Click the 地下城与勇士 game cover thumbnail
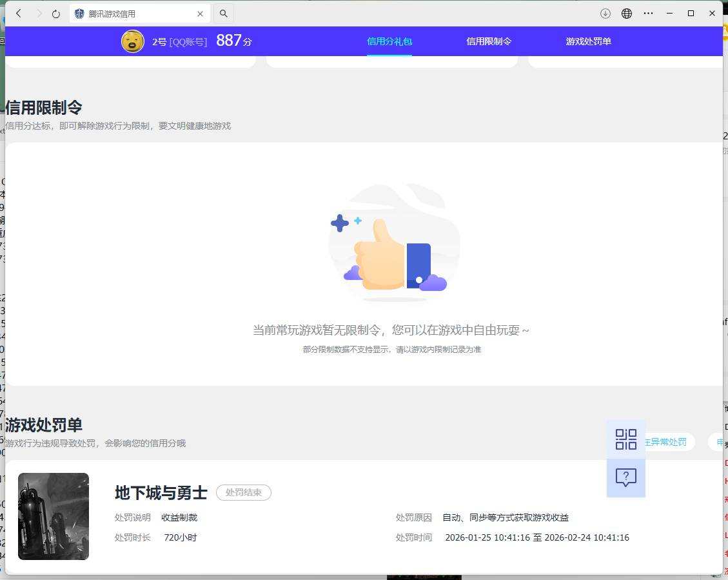The height and width of the screenshot is (580, 728). (x=54, y=516)
